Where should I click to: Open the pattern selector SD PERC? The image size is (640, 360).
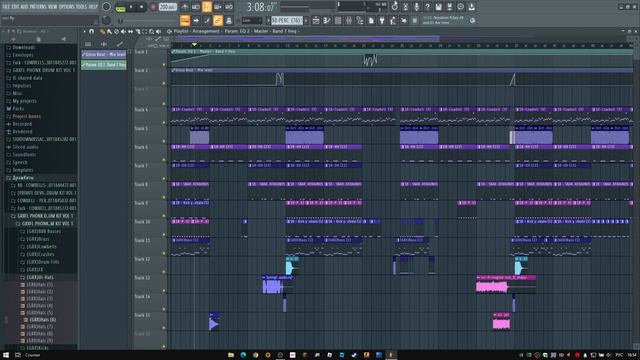click(287, 20)
